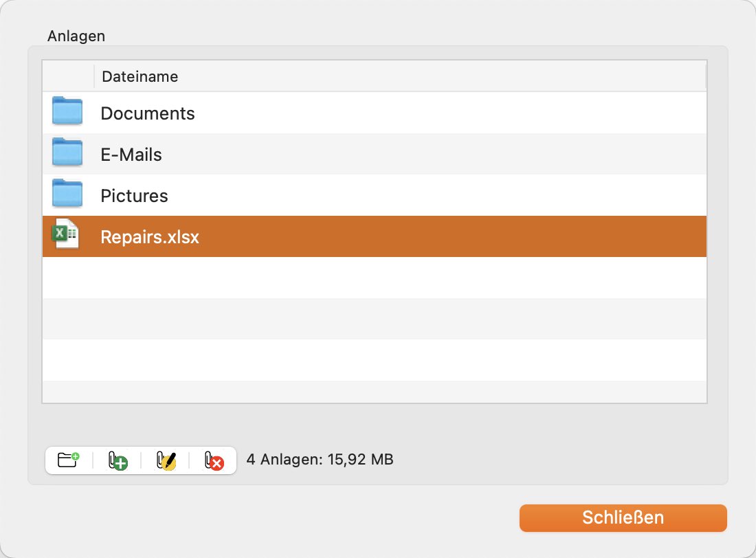Select the Excel file icon of Repairs.xlsx
Image resolution: width=756 pixels, height=558 pixels.
tap(65, 234)
